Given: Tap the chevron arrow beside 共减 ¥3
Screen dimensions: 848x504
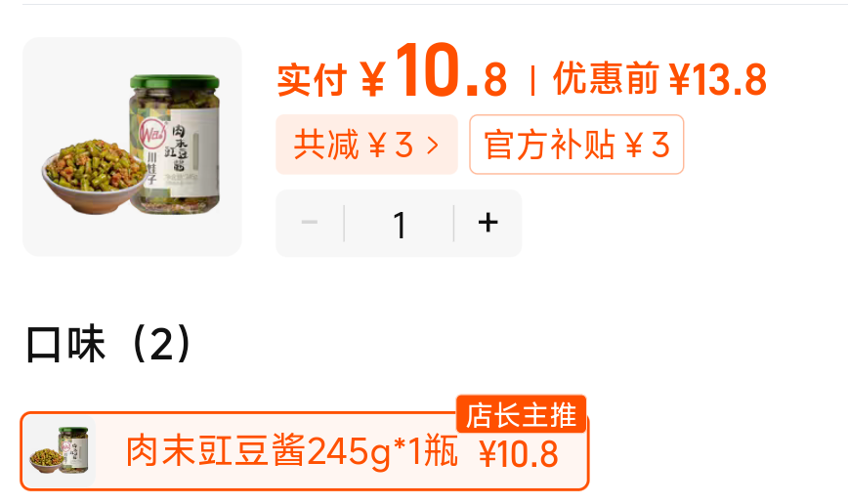Looking at the screenshot, I should [x=433, y=145].
